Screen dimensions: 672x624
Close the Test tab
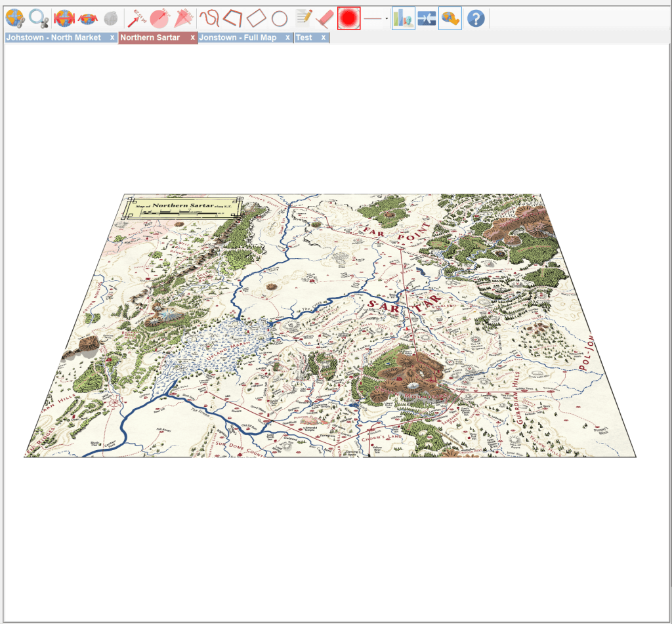point(323,38)
